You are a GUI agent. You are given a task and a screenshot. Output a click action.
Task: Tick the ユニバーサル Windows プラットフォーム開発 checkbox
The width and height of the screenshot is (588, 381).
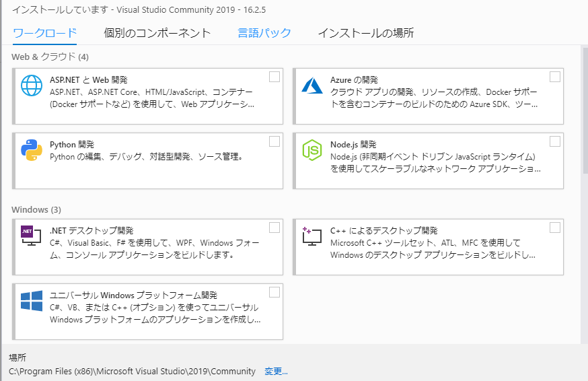[x=274, y=292]
